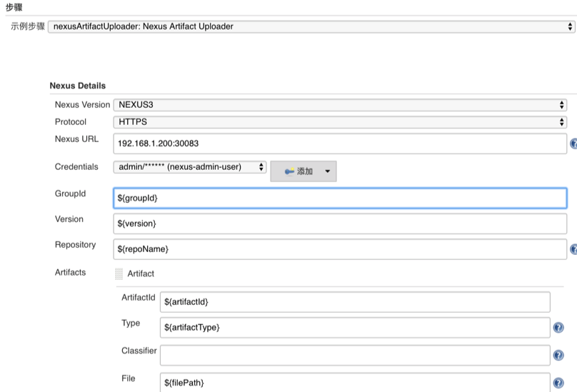The height and width of the screenshot is (392, 577).
Task: Focus the Version input field
Action: tap(340, 223)
